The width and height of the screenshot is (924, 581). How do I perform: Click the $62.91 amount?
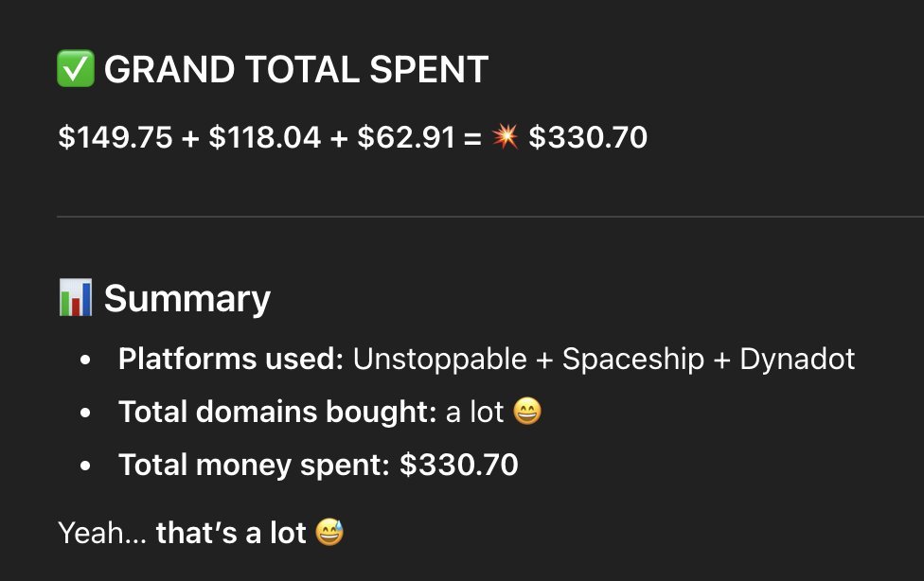pyautogui.click(x=406, y=137)
